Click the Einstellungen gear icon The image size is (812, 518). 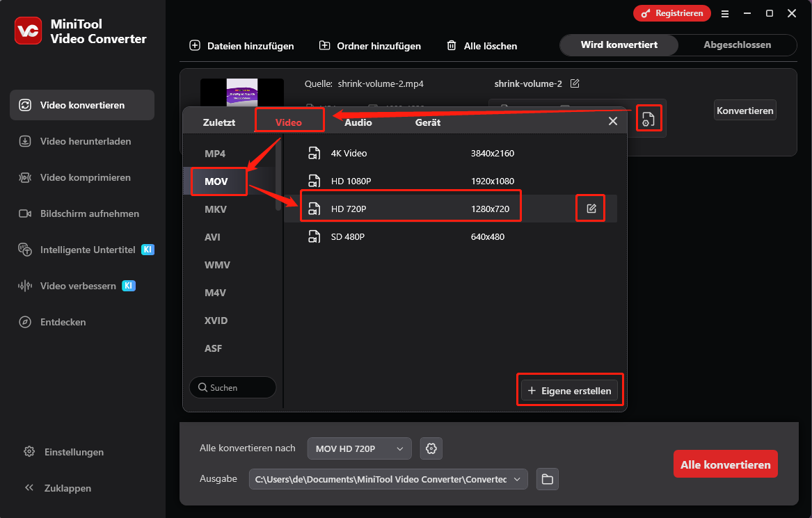tap(29, 452)
